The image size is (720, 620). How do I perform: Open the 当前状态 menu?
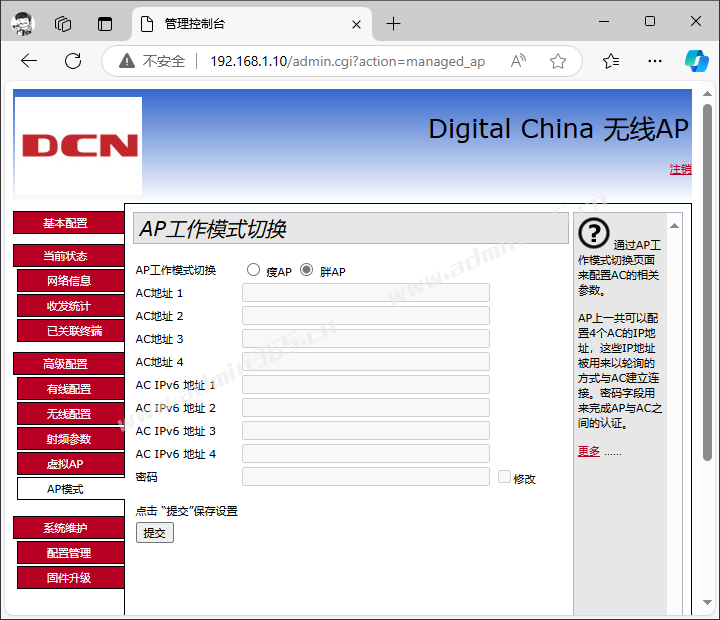tap(69, 256)
